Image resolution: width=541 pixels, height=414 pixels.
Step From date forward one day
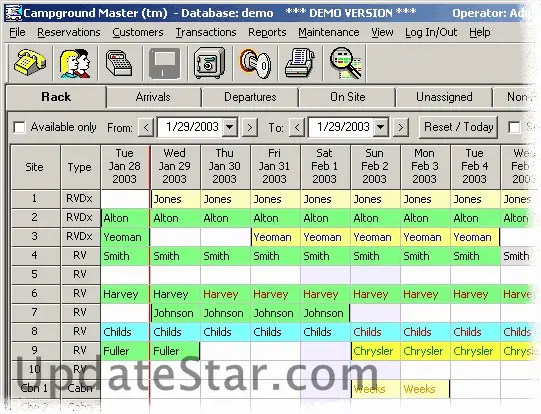pos(250,128)
